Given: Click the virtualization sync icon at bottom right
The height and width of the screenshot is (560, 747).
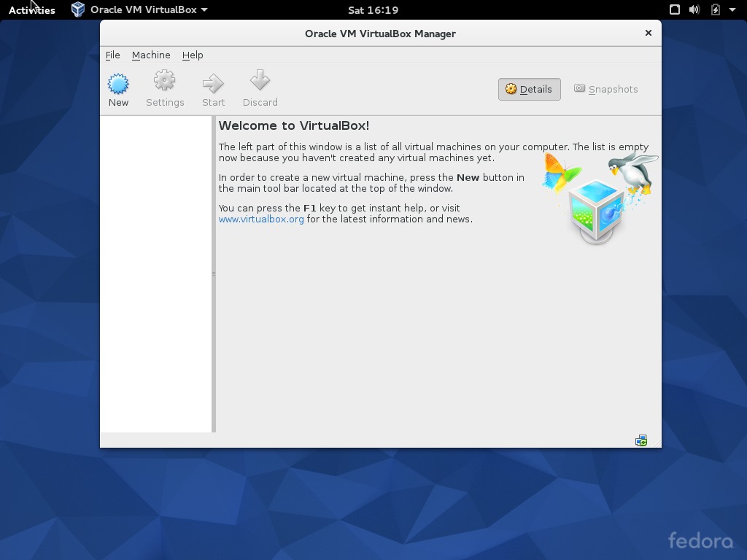Looking at the screenshot, I should 640,440.
